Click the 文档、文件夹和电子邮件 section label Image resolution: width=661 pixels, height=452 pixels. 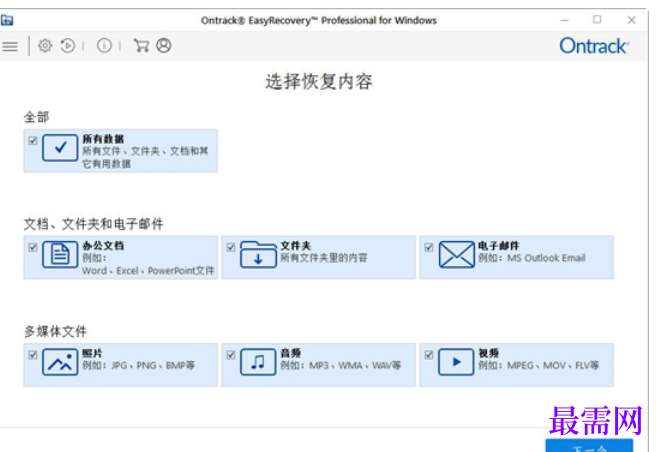pyautogui.click(x=94, y=224)
